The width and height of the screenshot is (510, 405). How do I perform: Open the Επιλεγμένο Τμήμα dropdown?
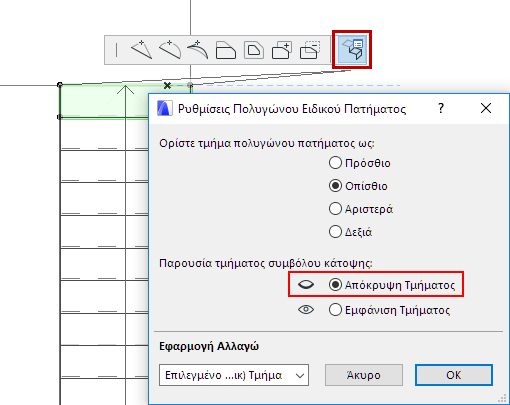tap(234, 375)
